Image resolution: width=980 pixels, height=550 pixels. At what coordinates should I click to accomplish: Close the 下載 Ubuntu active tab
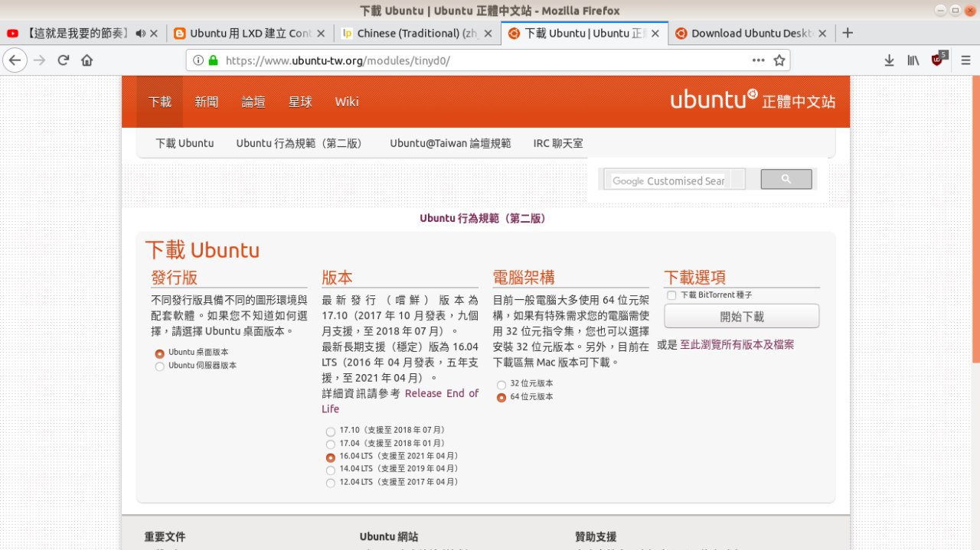tap(655, 34)
